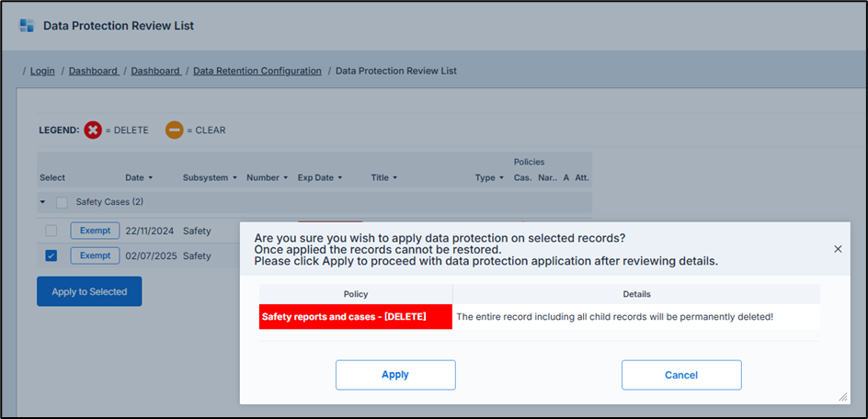Screen dimensions: 868x419
Task: Click Exempt for the 22/11/2024 record
Action: click(x=95, y=231)
